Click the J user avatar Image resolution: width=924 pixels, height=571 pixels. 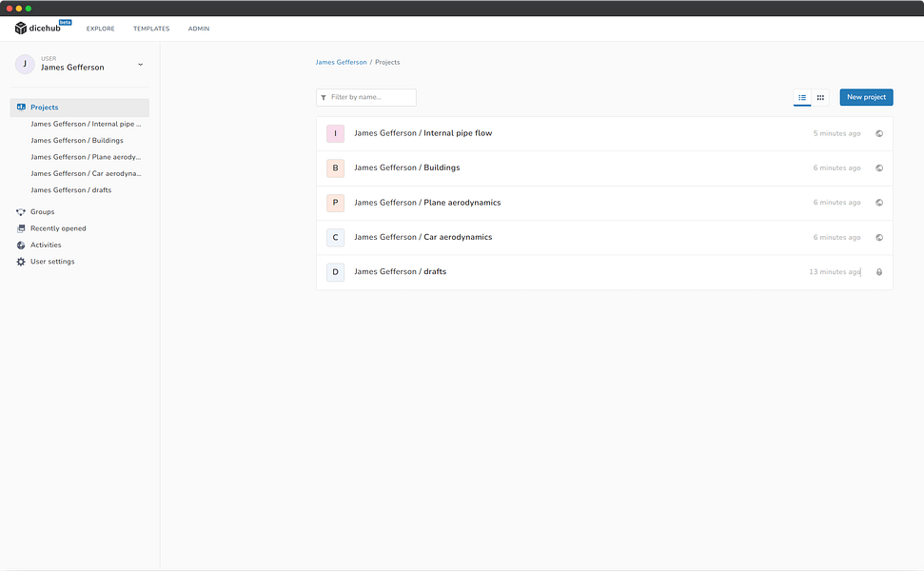click(x=25, y=64)
